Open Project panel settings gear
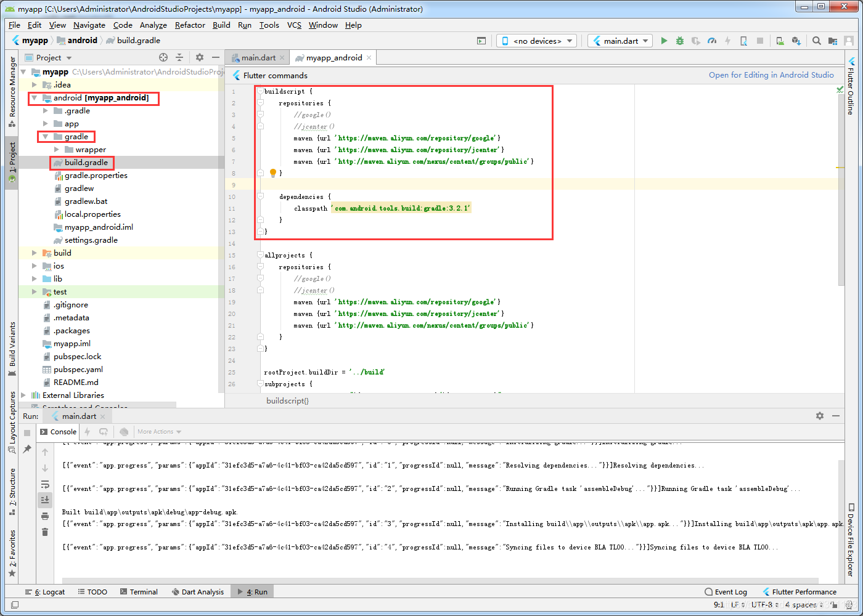Screen dimensions: 863x616 click(x=200, y=57)
